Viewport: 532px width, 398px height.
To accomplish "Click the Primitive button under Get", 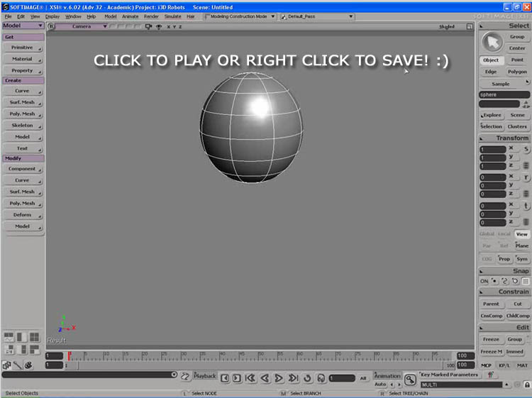I will [22, 48].
